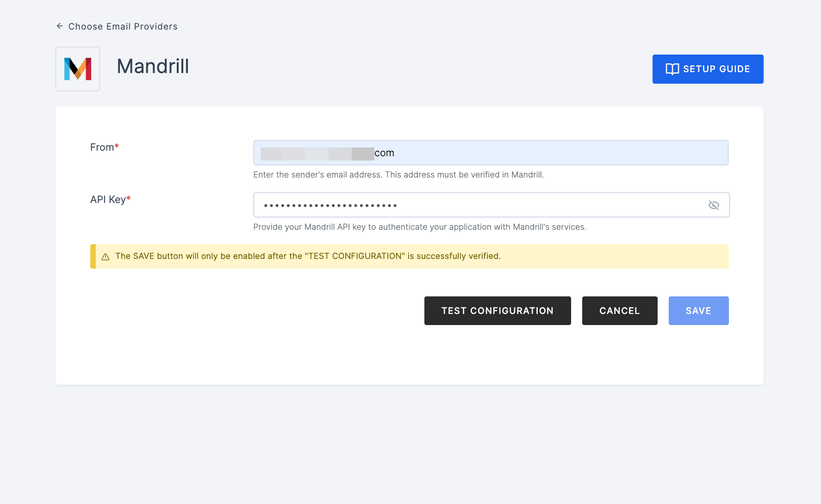Cancel the Mandrill configuration

coord(620,311)
